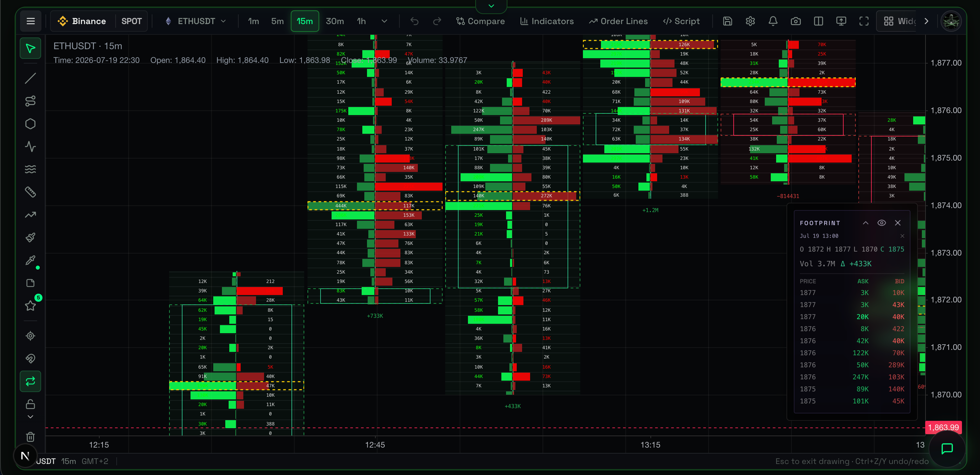Open Order Lines
Image resolution: width=980 pixels, height=475 pixels.
coord(618,21)
